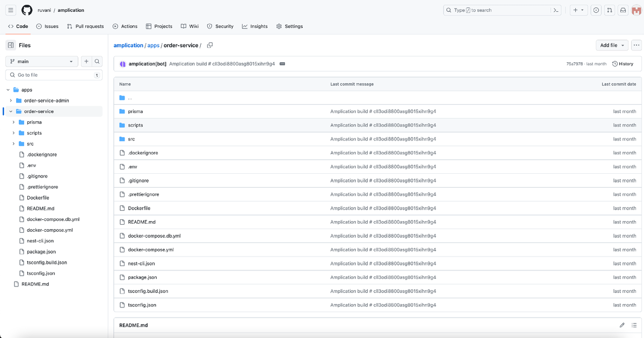Expand order-service-admin folder in tree
Screen dimensions: 644x338
(x=11, y=100)
